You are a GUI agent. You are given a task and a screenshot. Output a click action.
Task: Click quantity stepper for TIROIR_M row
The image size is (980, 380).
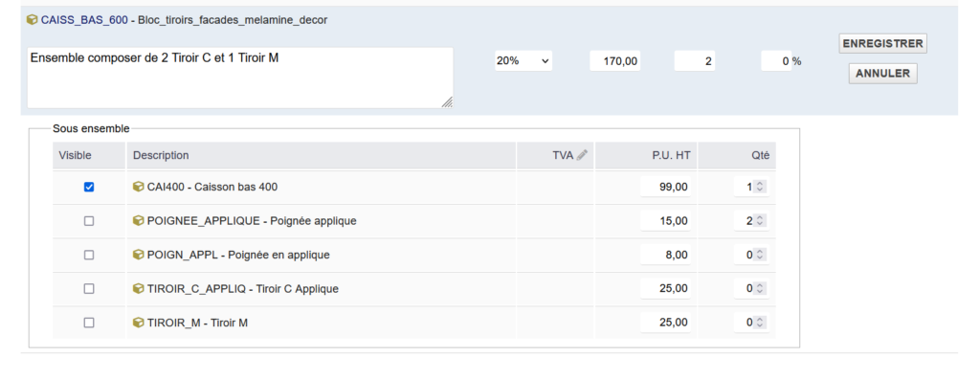point(759,323)
